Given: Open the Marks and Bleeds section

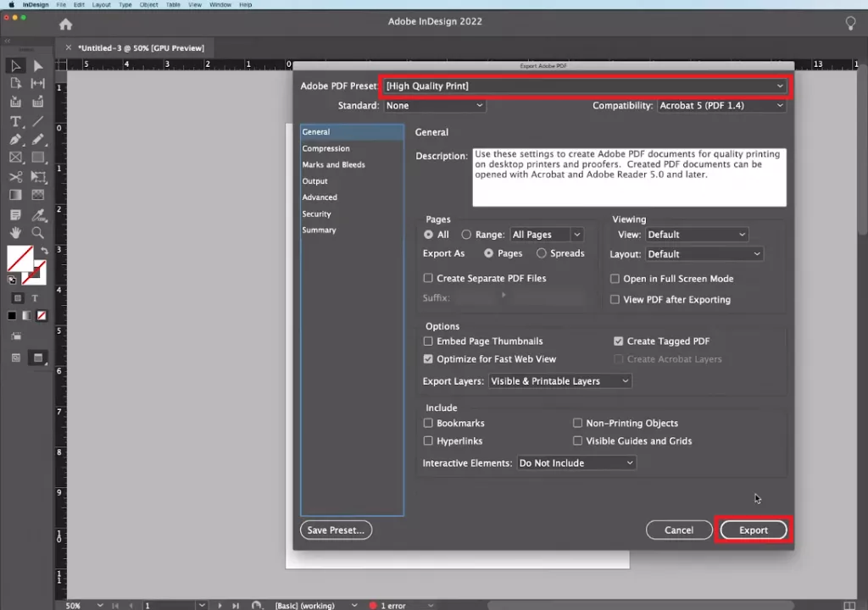Looking at the screenshot, I should tap(334, 164).
